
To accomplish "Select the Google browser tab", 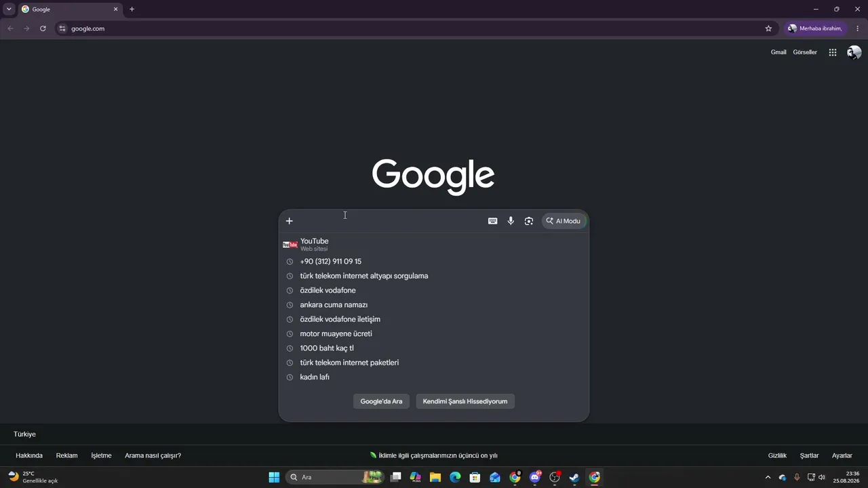I will pos(70,9).
